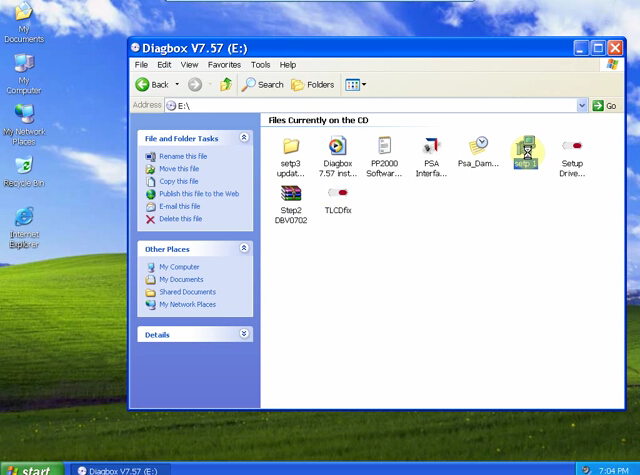
Task: Select the PP2000 Software document icon
Action: point(384,145)
